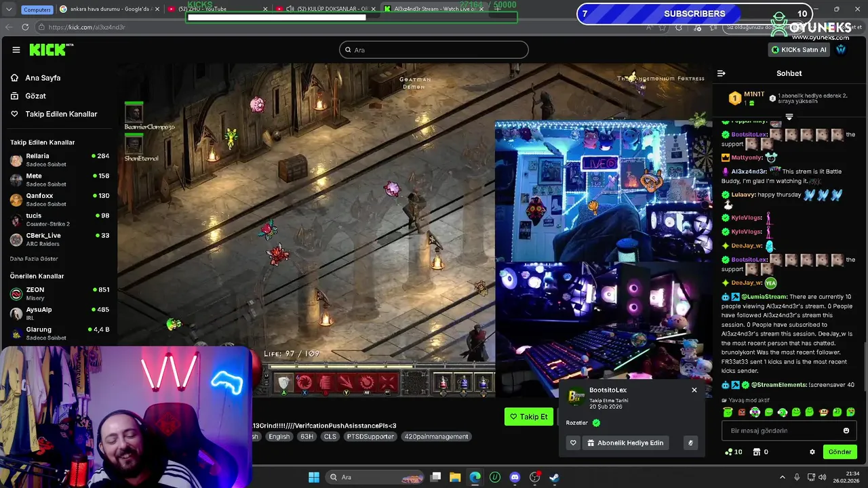Open File Explorer from taskbar
The width and height of the screenshot is (868, 488).
[x=455, y=477]
